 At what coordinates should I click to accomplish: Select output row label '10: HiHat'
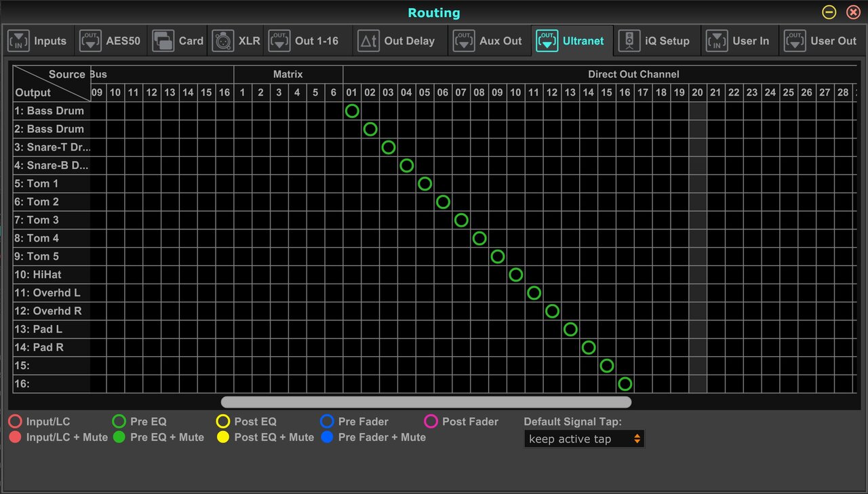(52, 275)
